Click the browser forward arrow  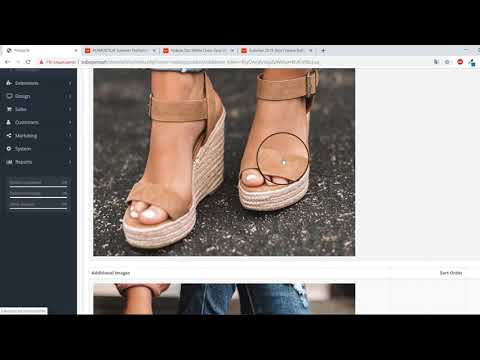coord(18,62)
